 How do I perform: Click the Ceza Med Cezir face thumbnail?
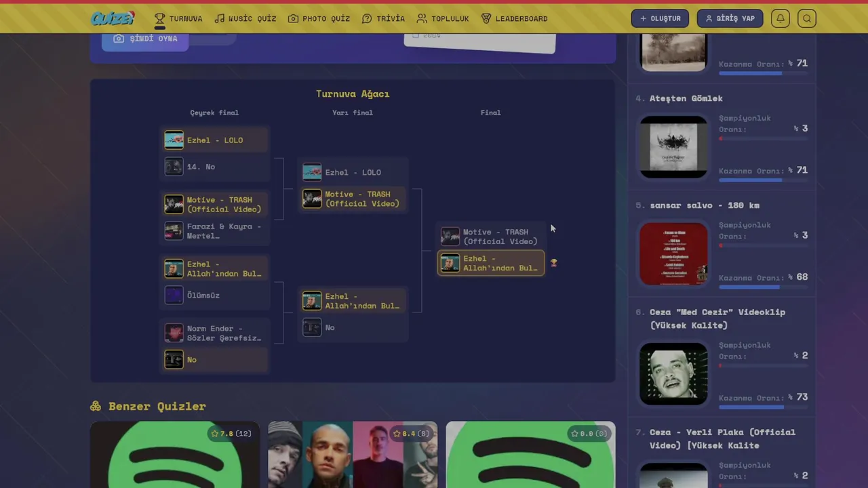673,374
